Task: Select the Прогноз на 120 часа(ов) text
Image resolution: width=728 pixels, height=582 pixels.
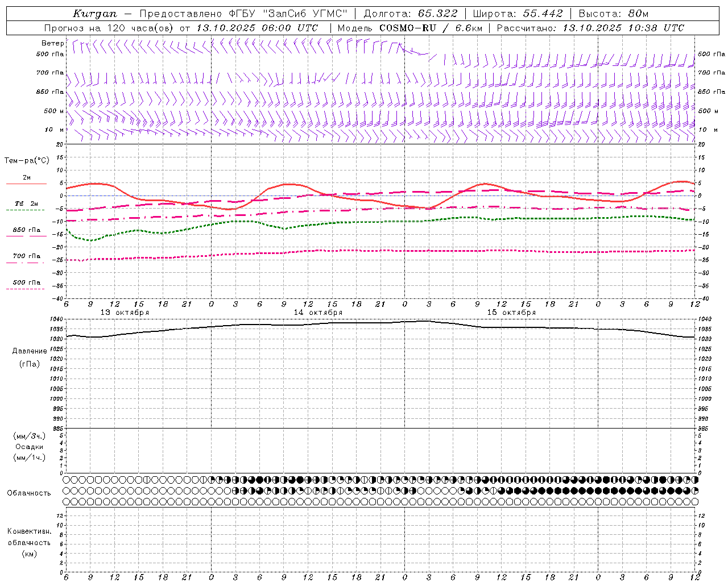Action: click(110, 28)
